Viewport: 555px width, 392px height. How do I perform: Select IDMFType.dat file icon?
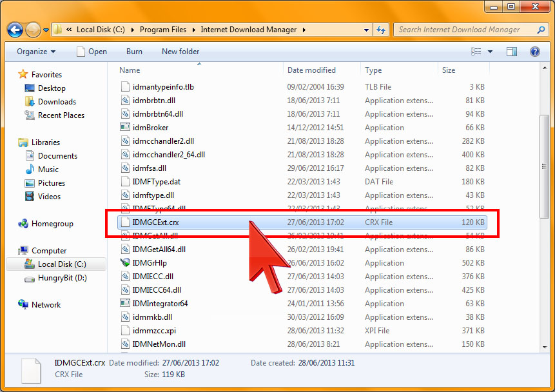click(x=125, y=182)
